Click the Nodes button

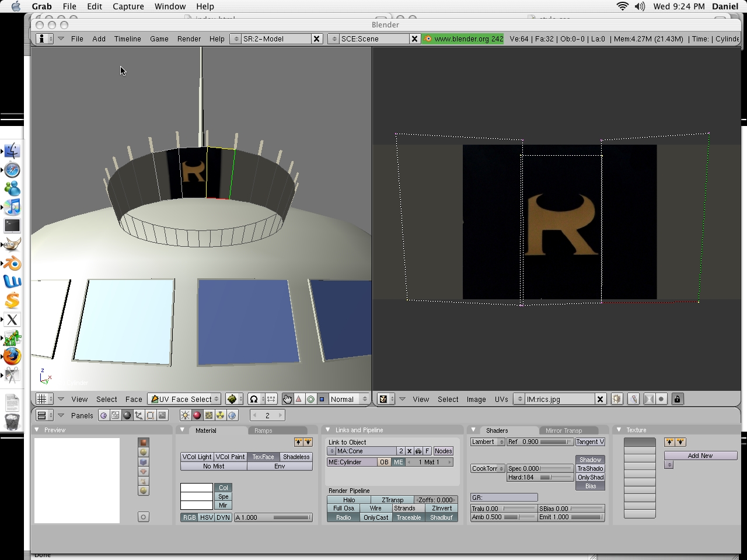pyautogui.click(x=444, y=451)
